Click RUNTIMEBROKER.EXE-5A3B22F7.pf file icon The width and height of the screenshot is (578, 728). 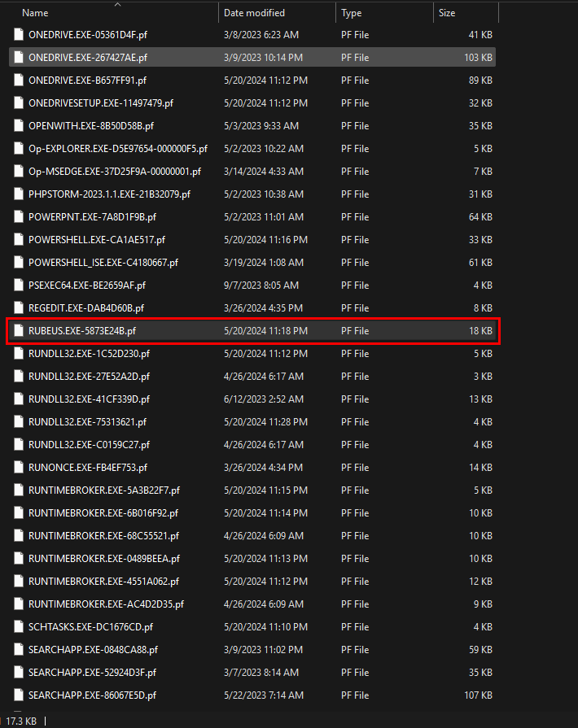coord(19,490)
